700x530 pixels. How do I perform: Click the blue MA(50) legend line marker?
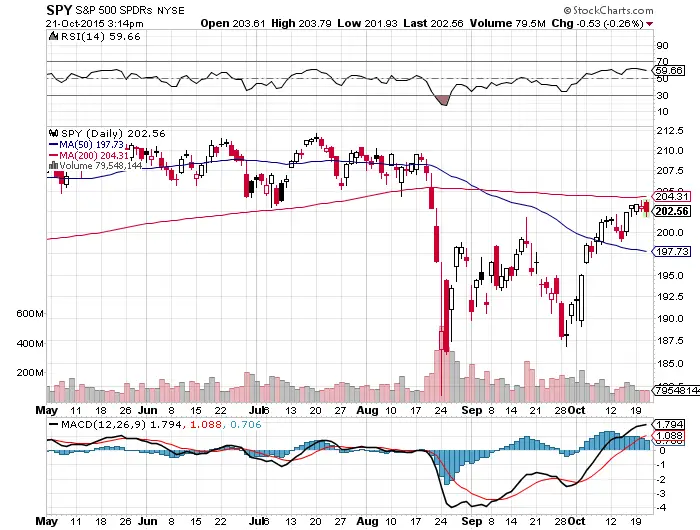53,145
